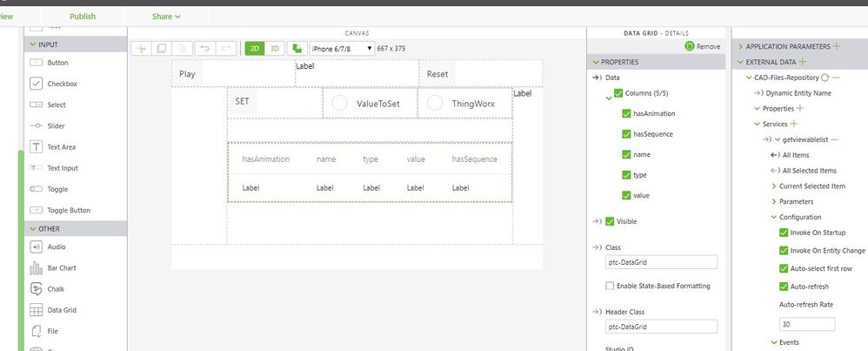
Task: Edit the Auto-refresh Rate field
Action: [807, 324]
